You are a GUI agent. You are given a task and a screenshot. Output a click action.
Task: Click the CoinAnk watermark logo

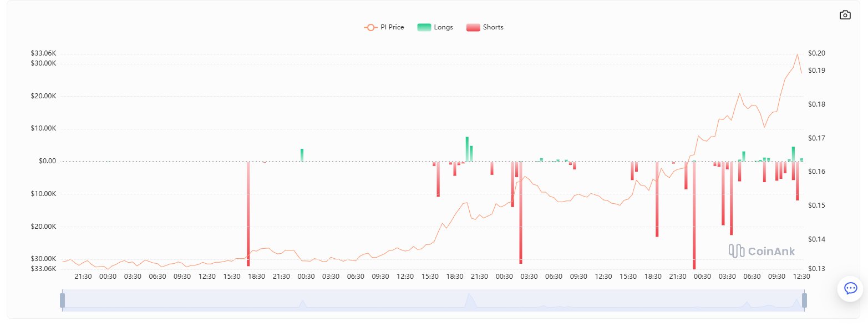pos(762,251)
